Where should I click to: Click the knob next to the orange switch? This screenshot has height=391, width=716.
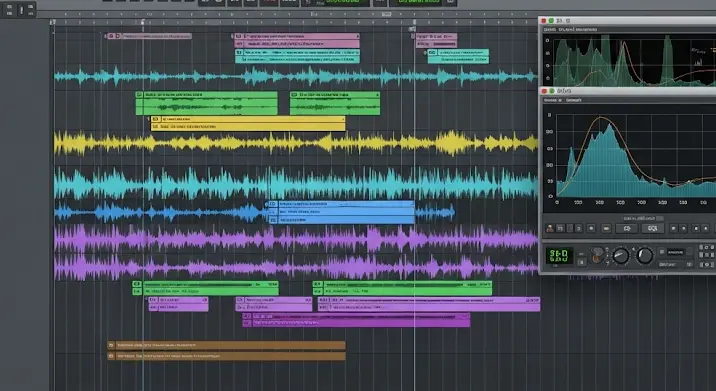620,255
